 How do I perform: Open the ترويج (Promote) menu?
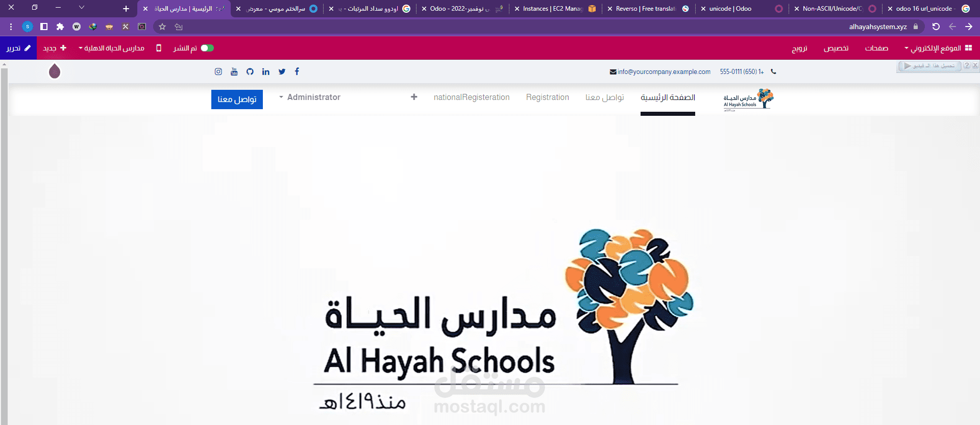(799, 48)
